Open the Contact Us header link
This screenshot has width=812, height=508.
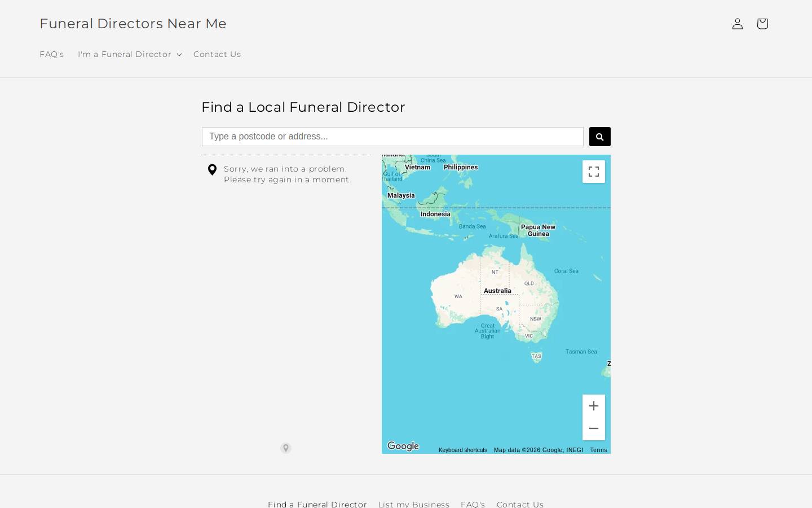[217, 54]
